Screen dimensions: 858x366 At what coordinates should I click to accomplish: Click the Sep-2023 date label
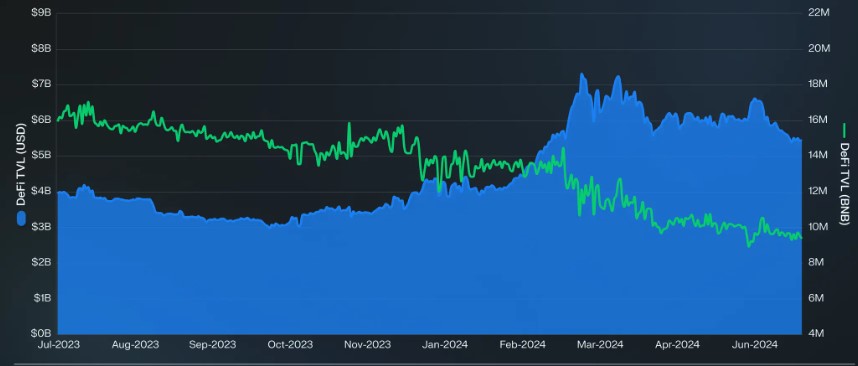212,345
